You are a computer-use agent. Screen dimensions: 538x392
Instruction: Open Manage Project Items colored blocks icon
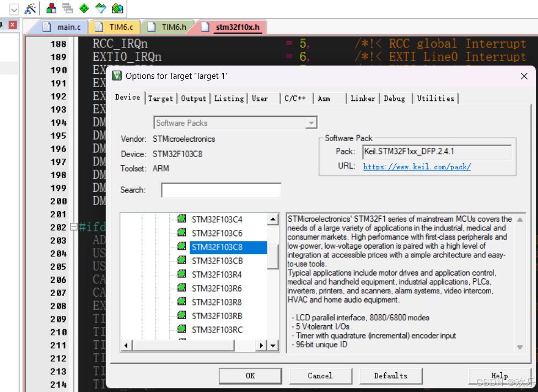click(51, 8)
